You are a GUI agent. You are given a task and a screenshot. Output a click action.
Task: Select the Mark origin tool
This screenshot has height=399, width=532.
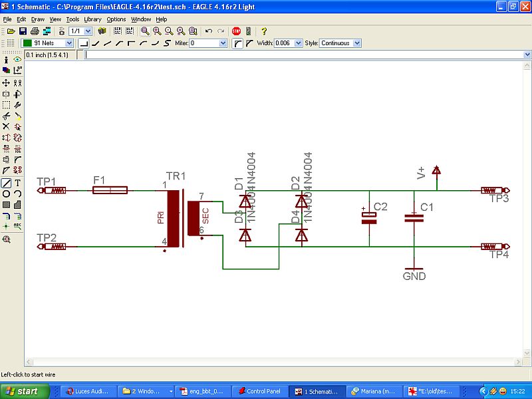[17, 70]
